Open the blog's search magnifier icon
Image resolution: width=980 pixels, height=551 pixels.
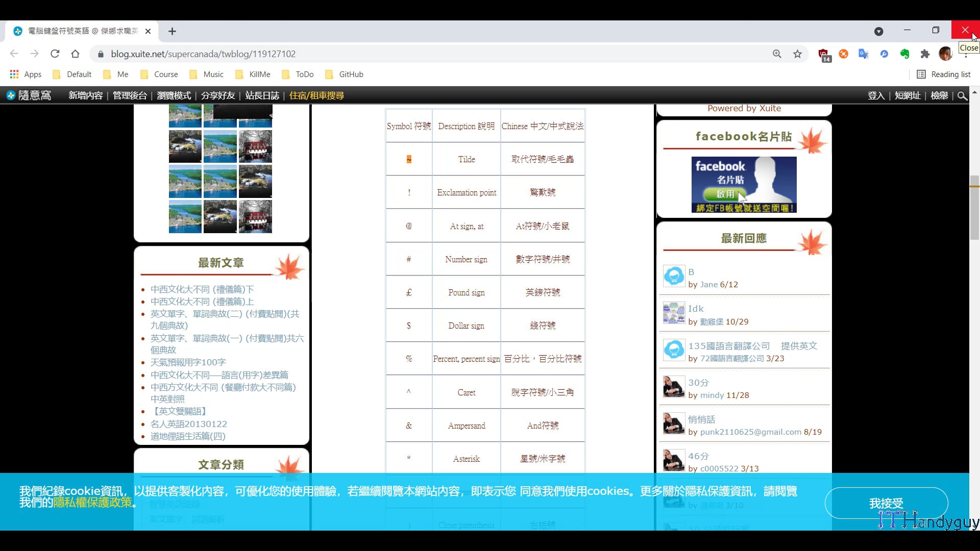pyautogui.click(x=962, y=95)
